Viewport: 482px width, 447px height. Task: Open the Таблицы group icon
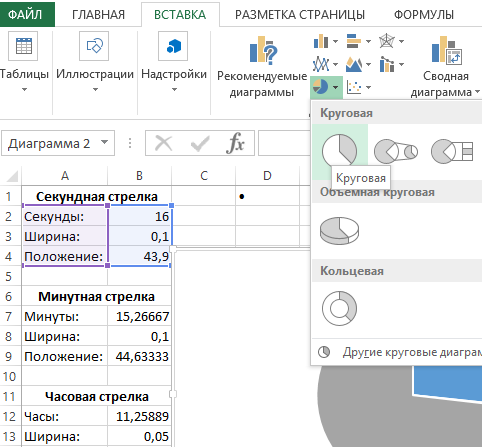coord(23,46)
